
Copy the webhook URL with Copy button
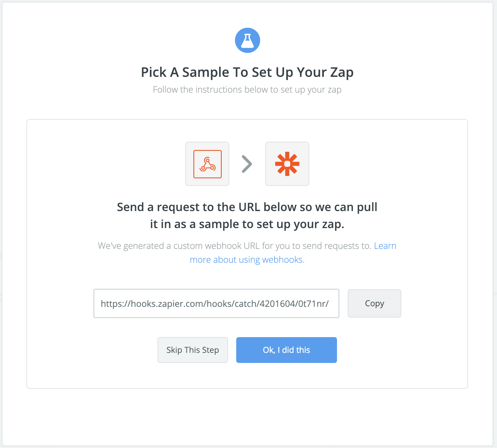pyautogui.click(x=374, y=303)
